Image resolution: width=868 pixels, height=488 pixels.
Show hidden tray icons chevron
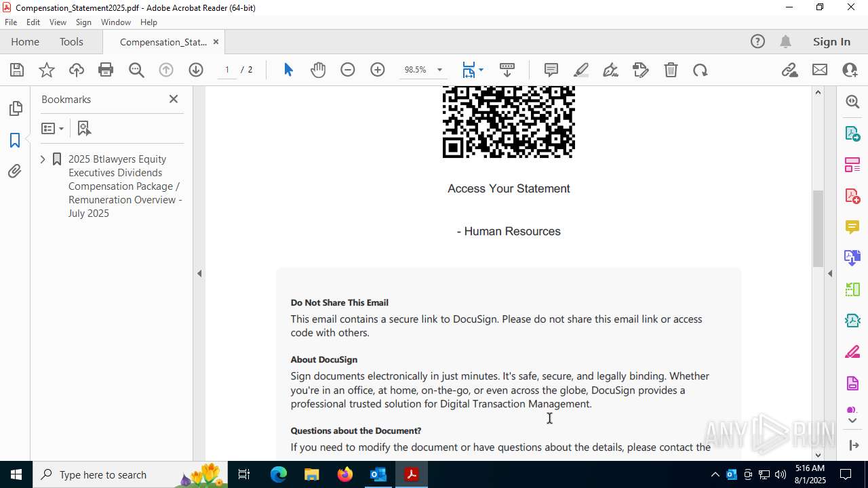[x=715, y=474]
